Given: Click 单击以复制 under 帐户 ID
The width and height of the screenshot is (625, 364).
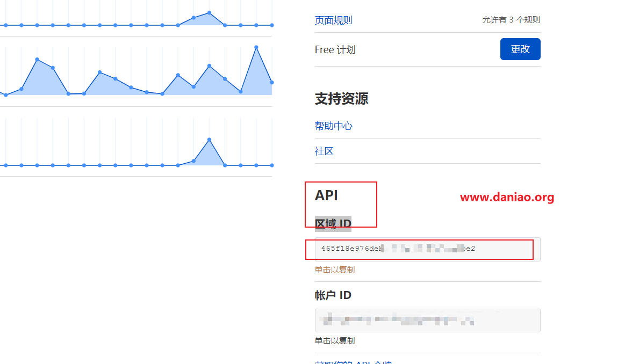Looking at the screenshot, I should point(334,340).
